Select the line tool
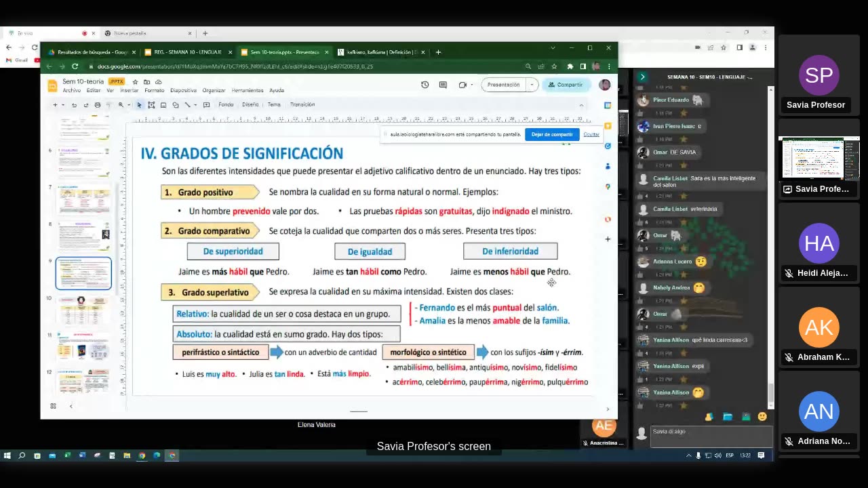The image size is (868, 488). coord(187,104)
